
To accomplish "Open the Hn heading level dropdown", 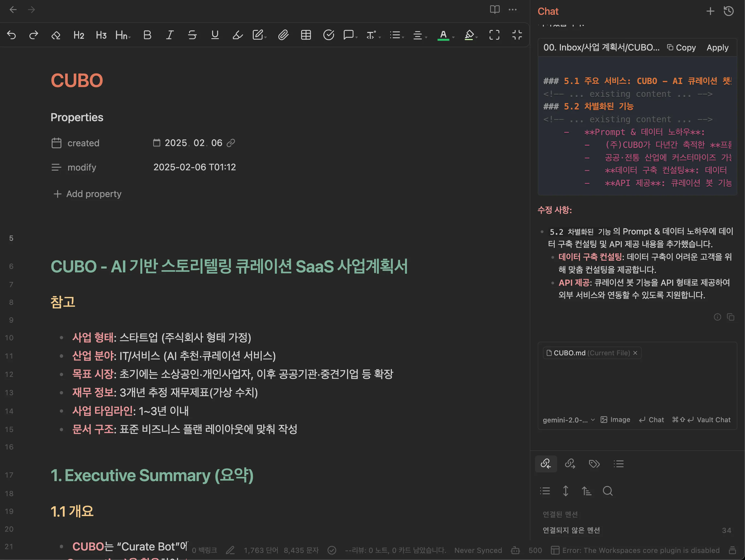I will point(123,35).
